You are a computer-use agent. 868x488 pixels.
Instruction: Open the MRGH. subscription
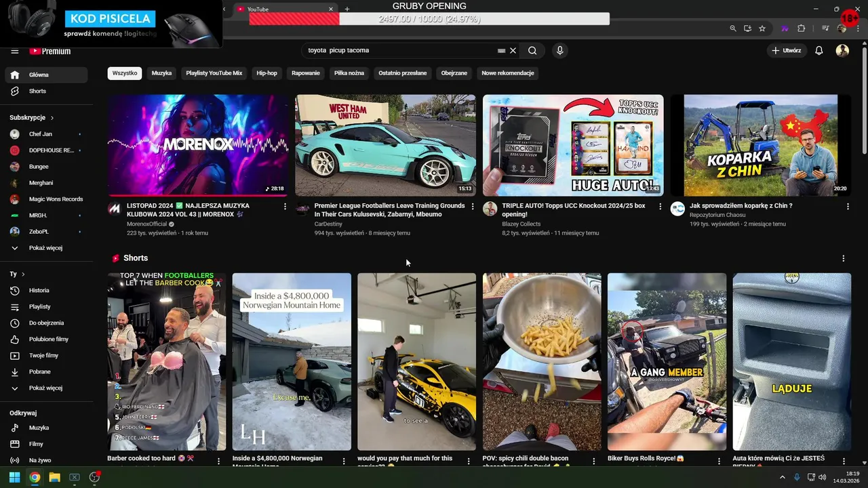tap(46, 216)
